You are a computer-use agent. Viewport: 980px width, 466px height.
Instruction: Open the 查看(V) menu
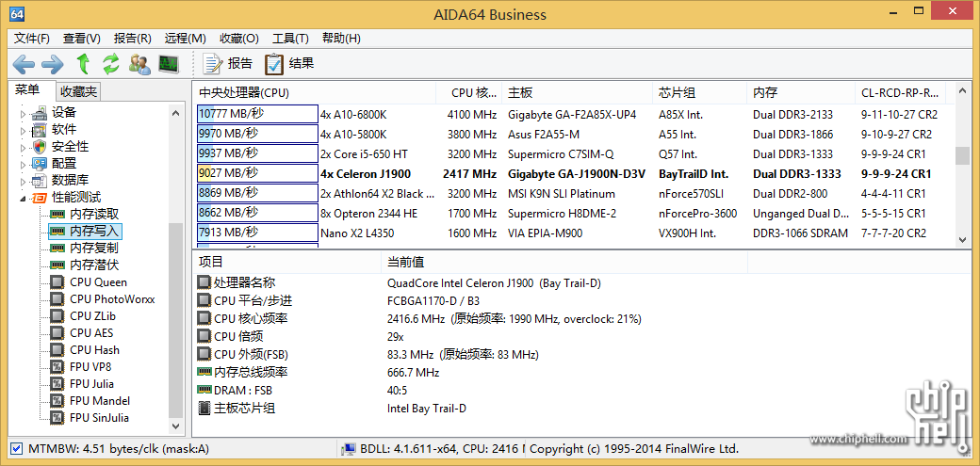point(82,38)
